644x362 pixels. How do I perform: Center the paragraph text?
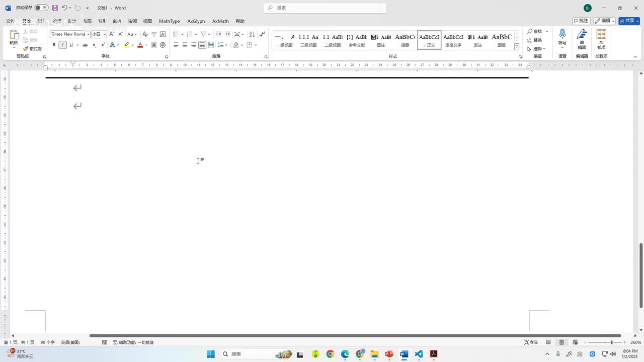click(x=185, y=45)
